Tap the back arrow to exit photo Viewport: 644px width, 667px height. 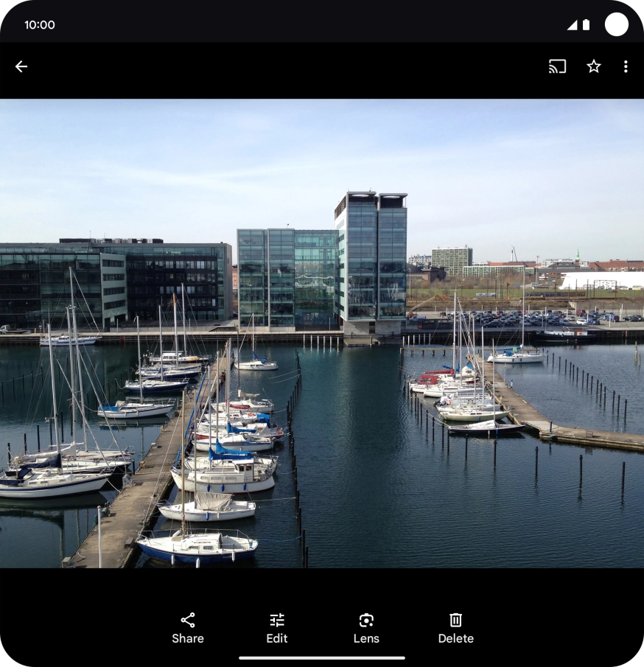point(21,66)
